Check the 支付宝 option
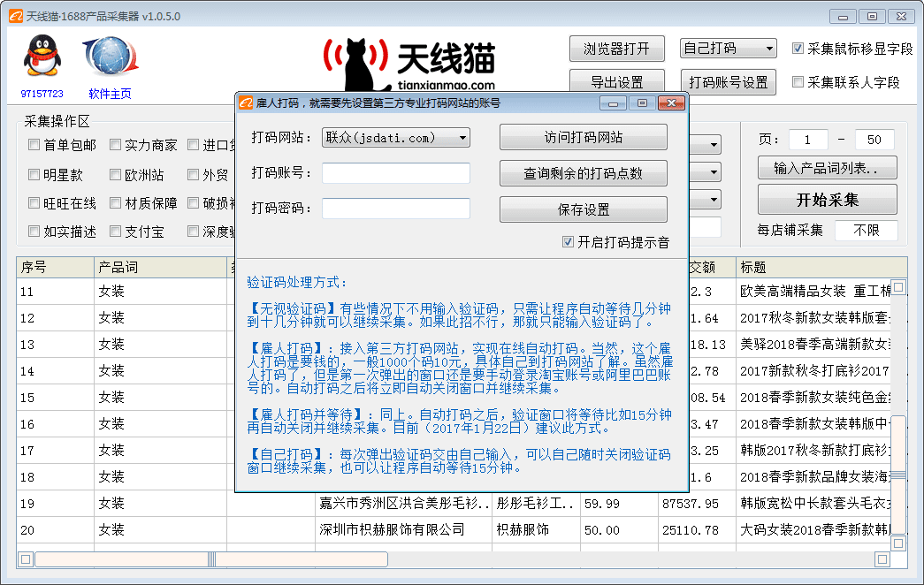924x585 pixels. [116, 231]
